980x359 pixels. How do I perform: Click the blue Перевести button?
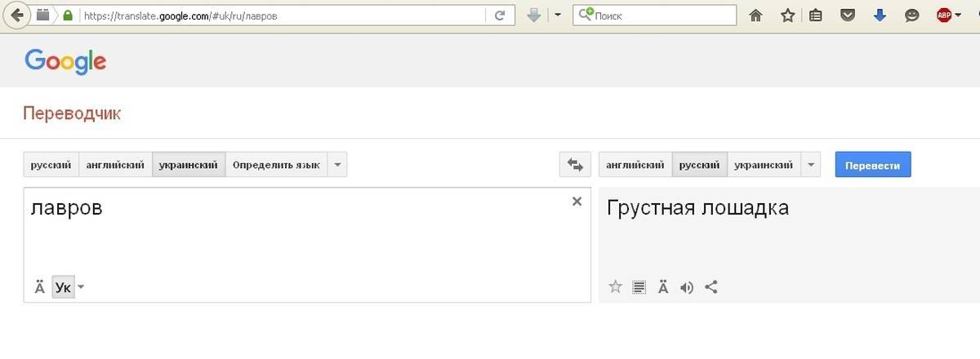[873, 165]
